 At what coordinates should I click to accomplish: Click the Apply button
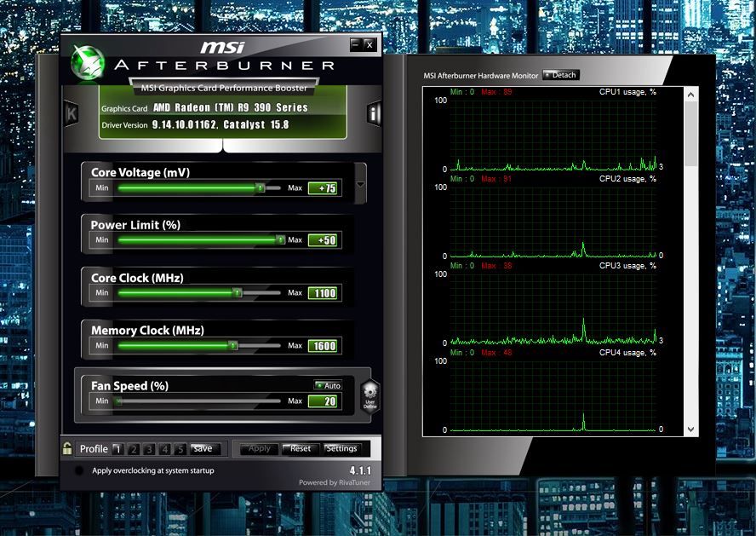259,449
